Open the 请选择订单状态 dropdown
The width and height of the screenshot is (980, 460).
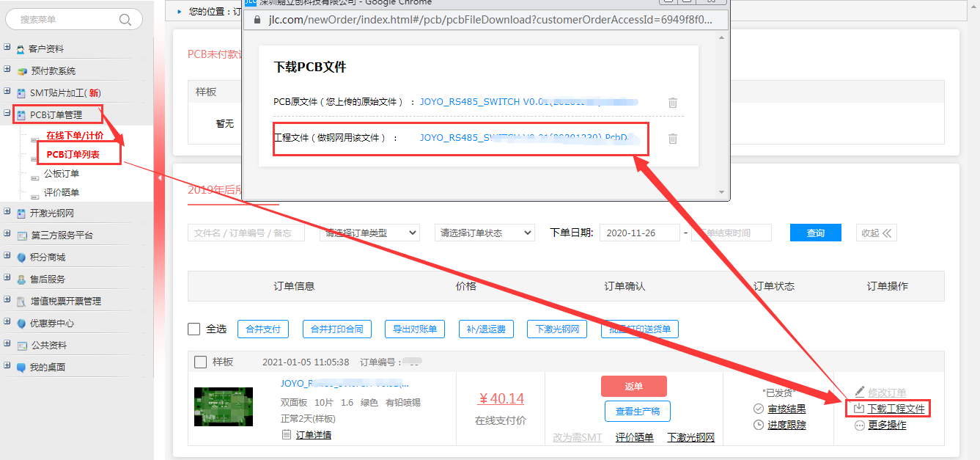tap(485, 233)
